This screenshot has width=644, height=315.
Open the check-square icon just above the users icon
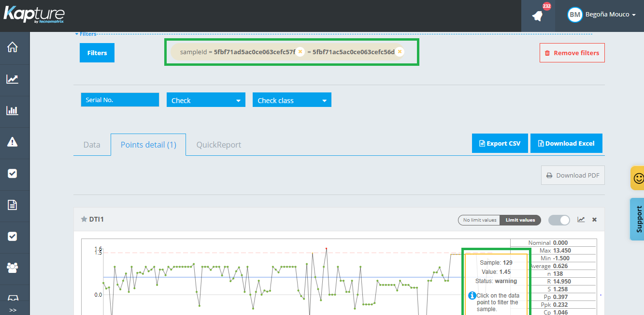[x=13, y=236]
